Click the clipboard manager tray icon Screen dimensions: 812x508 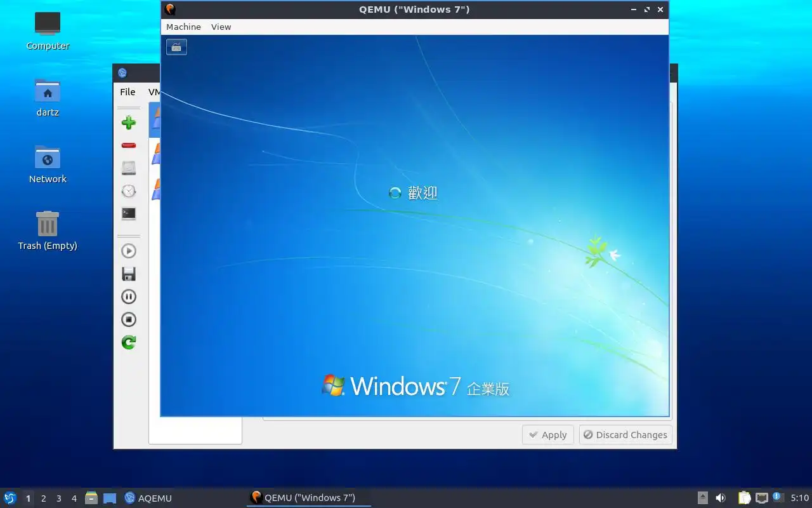pos(744,498)
